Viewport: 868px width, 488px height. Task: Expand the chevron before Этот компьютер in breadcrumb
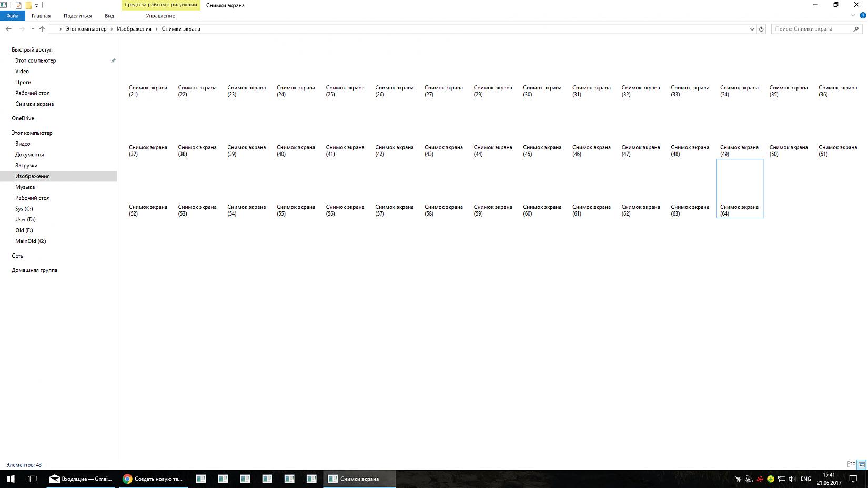click(x=60, y=29)
